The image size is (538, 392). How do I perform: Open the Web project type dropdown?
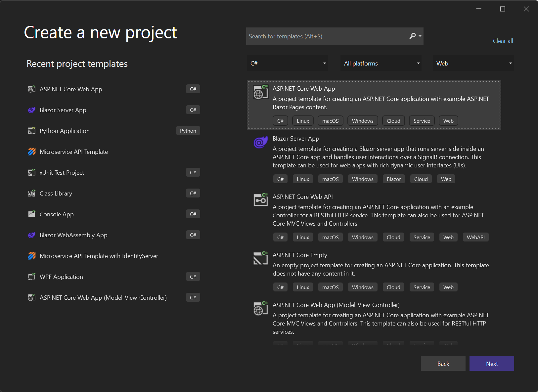[x=473, y=63]
